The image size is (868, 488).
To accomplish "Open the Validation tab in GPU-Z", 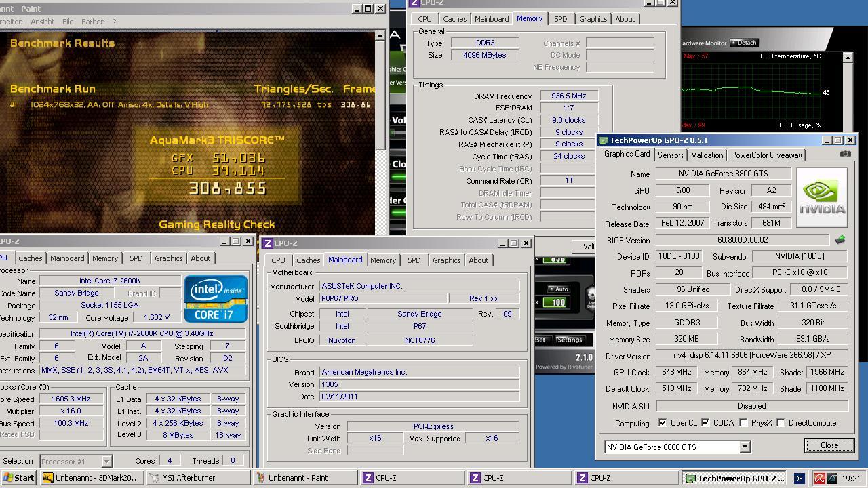I will (x=707, y=155).
